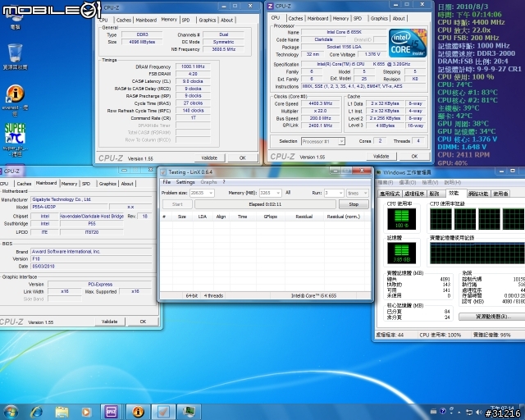
Task: Click Time column header in LinX
Action: (x=242, y=217)
